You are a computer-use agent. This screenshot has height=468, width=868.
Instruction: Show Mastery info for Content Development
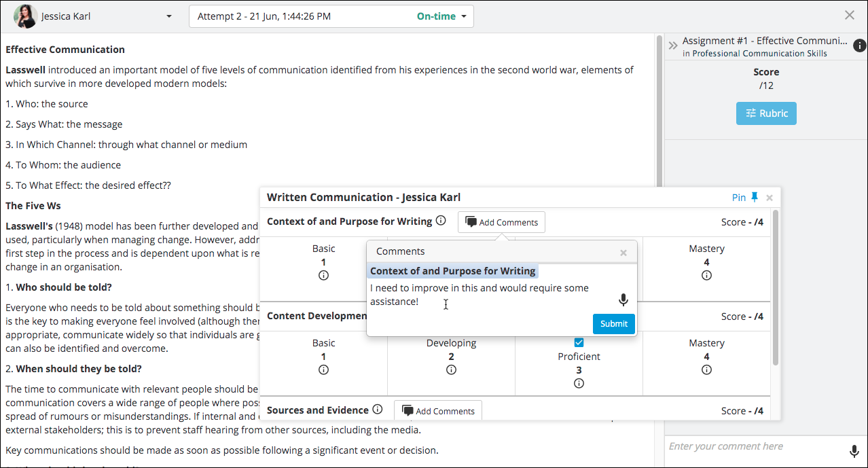pos(706,370)
